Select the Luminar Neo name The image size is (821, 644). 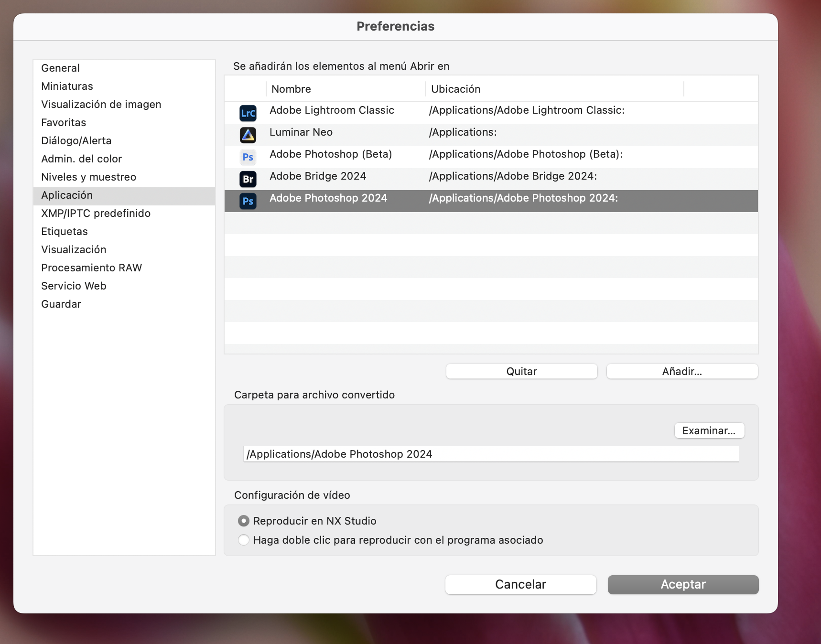pos(301,132)
